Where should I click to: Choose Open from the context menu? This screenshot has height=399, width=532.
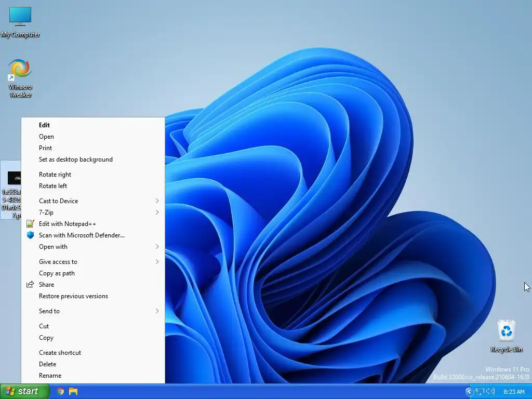[x=93, y=137]
